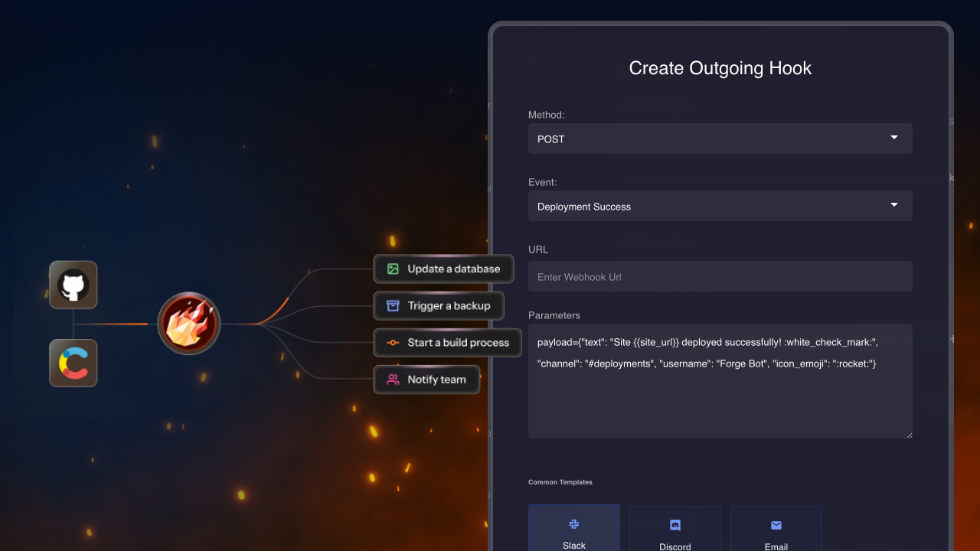This screenshot has width=980, height=551.
Task: Open the Method dropdown showing POST
Action: coord(720,139)
